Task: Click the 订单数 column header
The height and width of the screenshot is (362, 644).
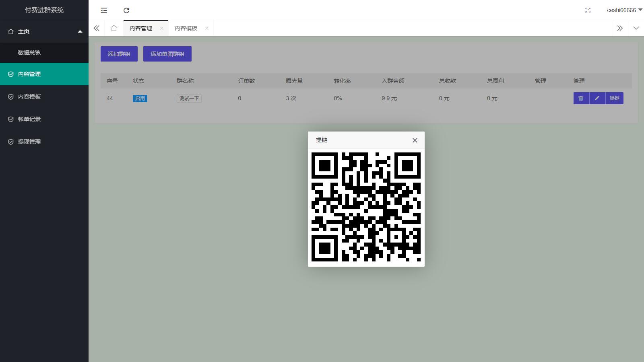Action: point(246,81)
